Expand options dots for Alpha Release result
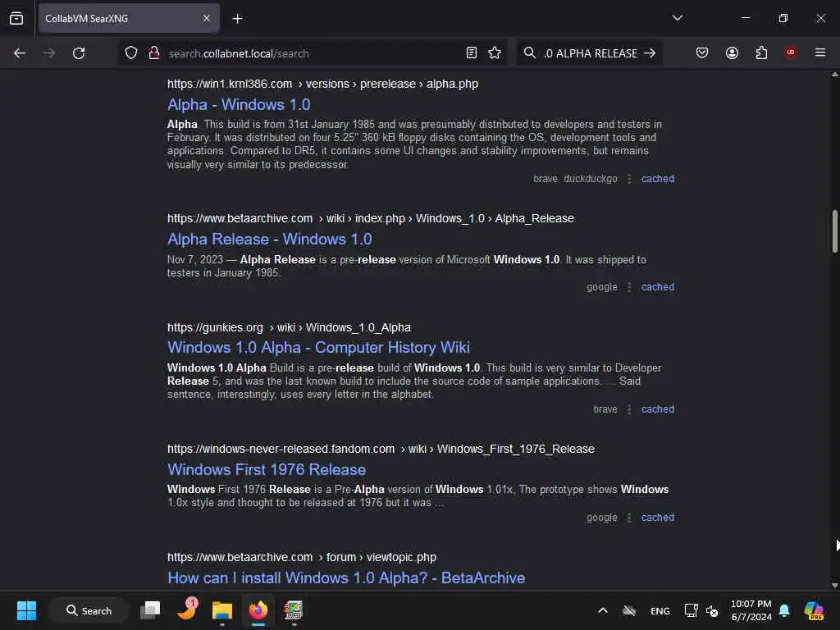 click(x=629, y=287)
